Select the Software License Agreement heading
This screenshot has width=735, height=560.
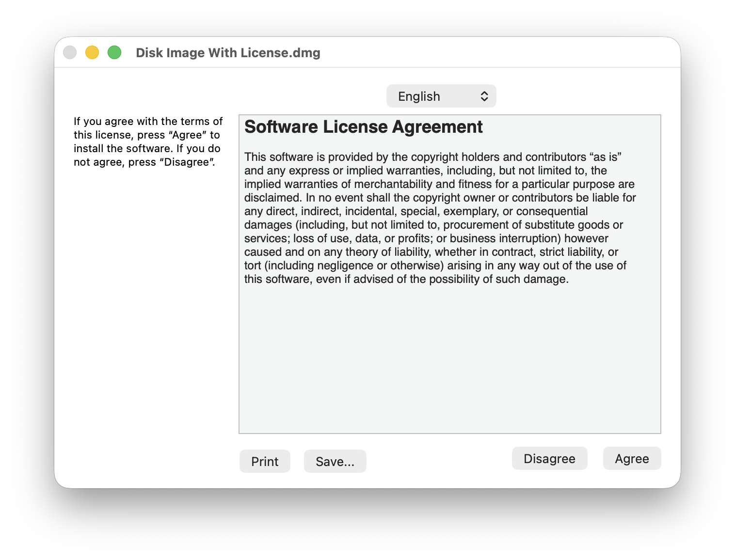point(364,127)
